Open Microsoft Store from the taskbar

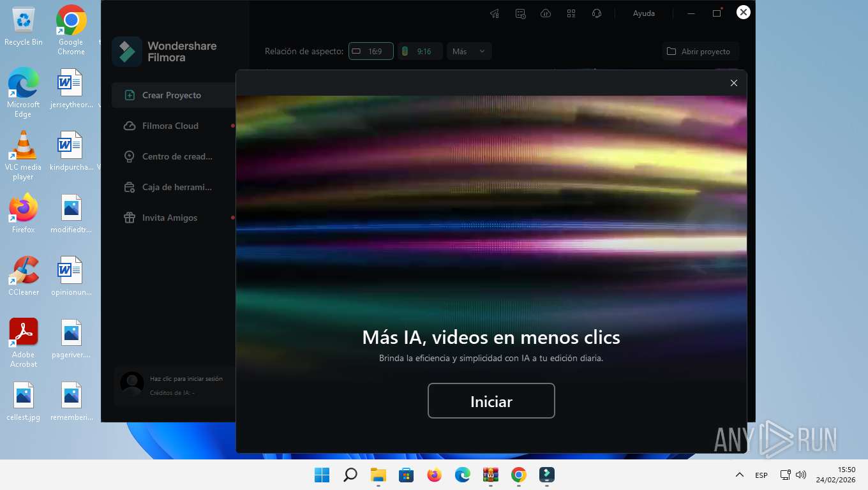click(x=407, y=475)
